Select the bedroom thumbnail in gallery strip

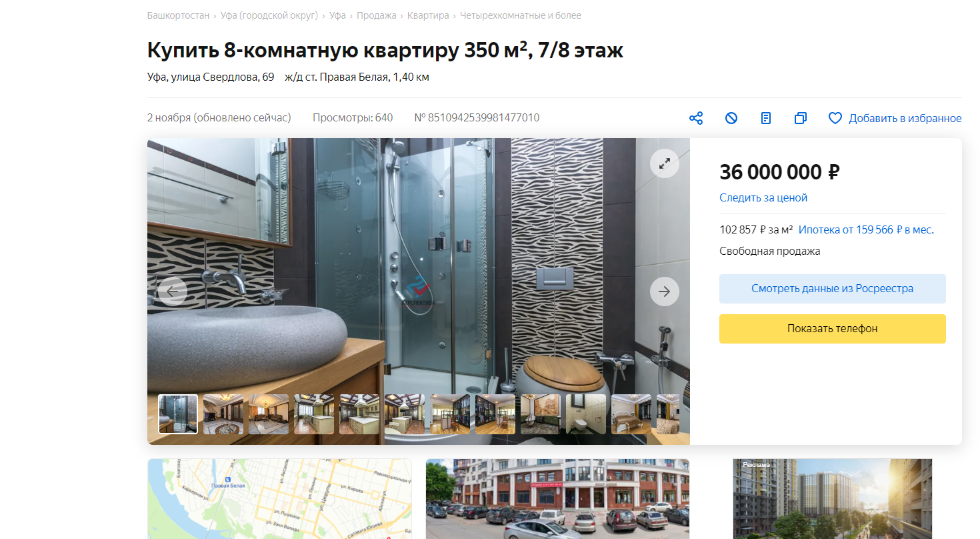[x=631, y=414]
